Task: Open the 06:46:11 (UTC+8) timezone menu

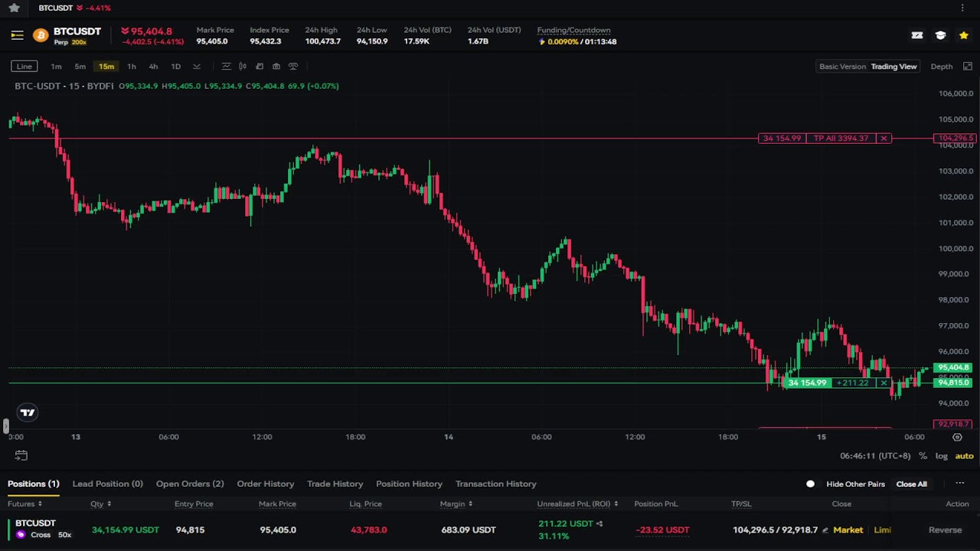Action: pyautogui.click(x=875, y=456)
